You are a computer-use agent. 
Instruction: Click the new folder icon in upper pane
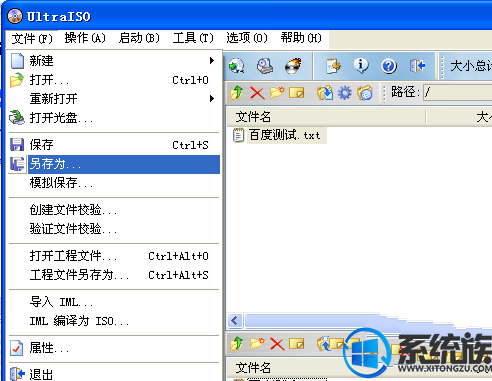pos(277,93)
